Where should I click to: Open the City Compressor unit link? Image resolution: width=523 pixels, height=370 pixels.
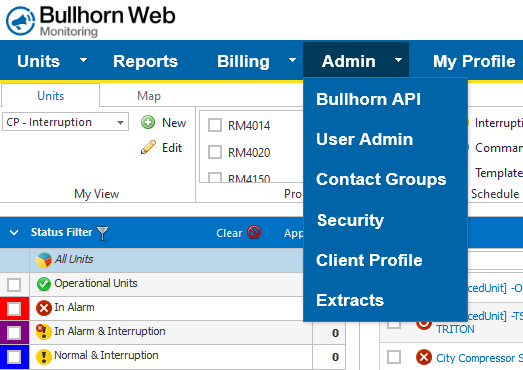tap(479, 358)
